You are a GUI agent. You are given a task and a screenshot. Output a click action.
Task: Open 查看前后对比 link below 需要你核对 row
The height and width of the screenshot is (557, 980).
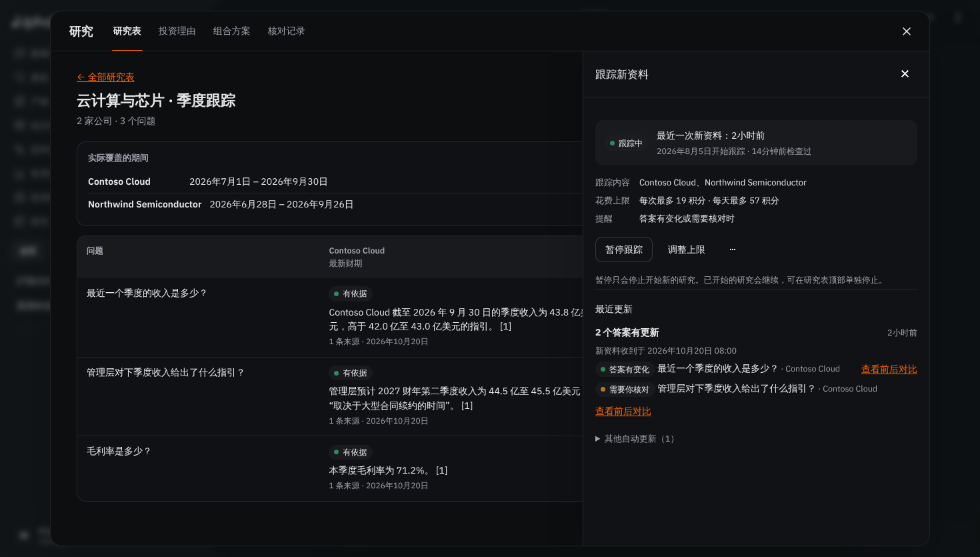623,412
